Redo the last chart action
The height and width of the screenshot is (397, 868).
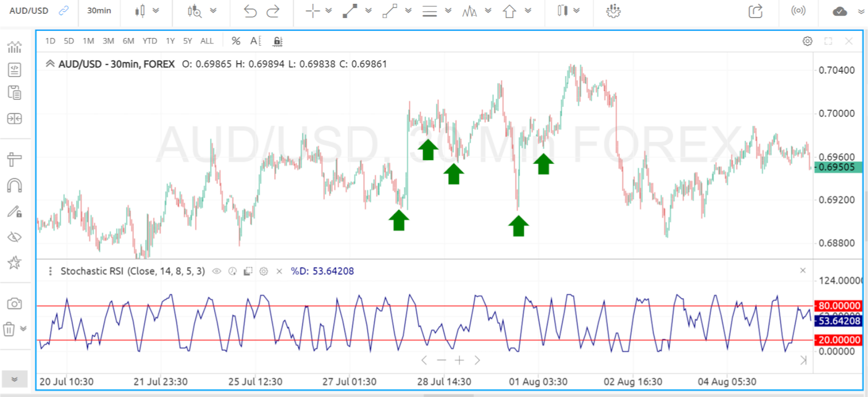[x=273, y=11]
